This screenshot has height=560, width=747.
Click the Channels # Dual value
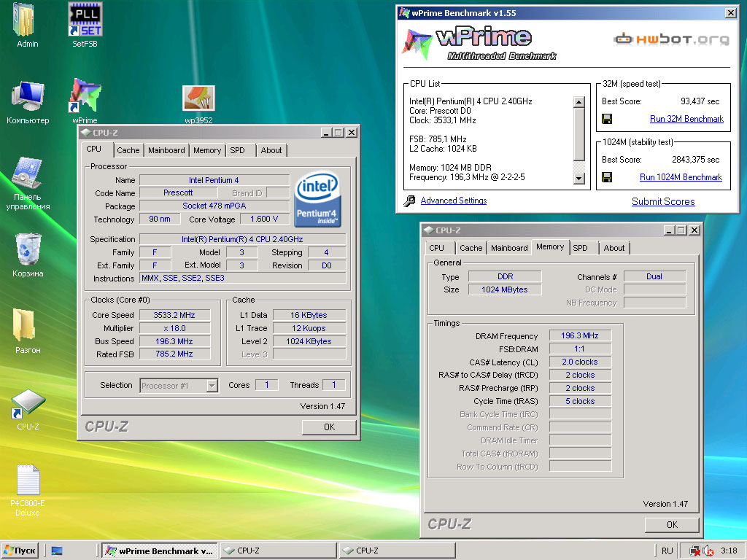(654, 276)
